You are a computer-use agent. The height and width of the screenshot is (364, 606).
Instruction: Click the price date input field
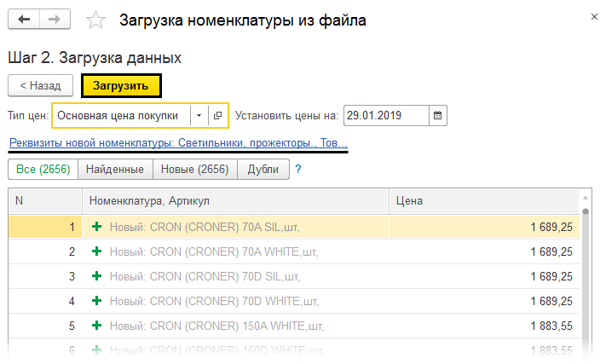pos(385,115)
